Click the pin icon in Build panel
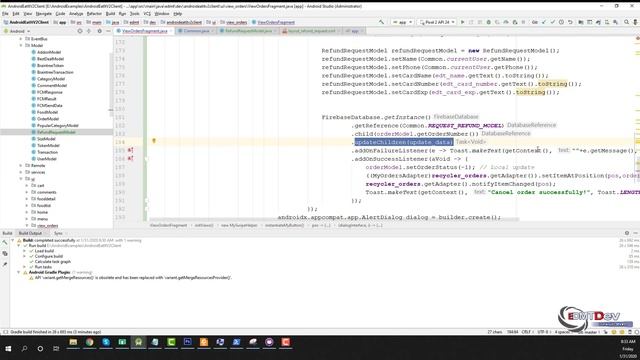This screenshot has width=640, height=360. [x=5, y=264]
